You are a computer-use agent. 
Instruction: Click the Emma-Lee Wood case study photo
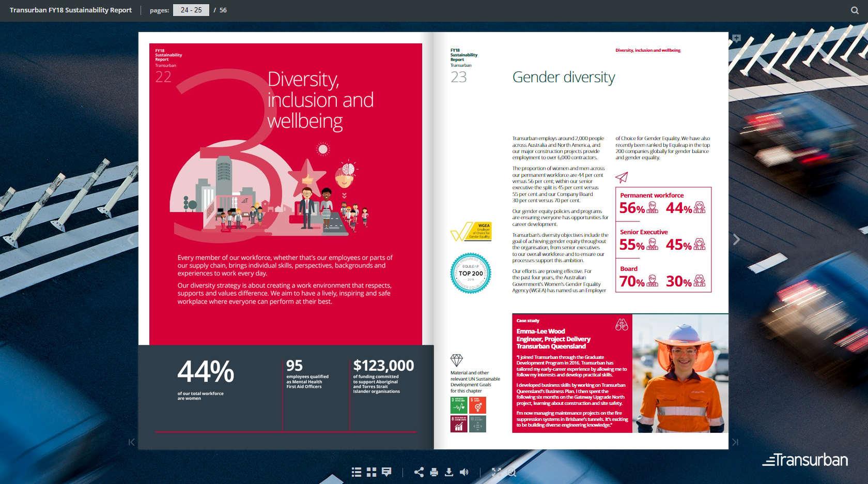[680, 373]
